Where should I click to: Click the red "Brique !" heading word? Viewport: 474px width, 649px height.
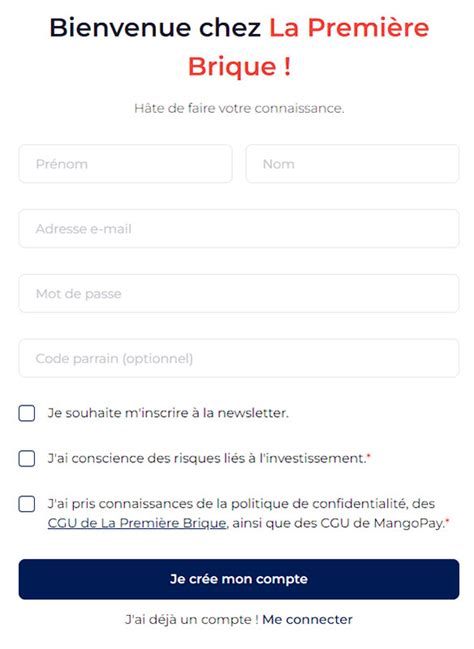(x=239, y=66)
